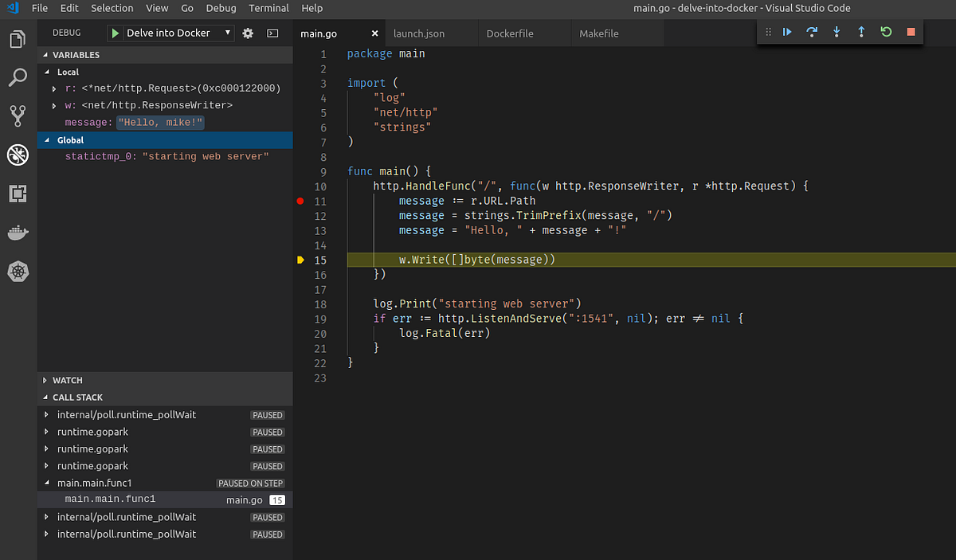
Task: Select main.main.func1 in the call stack
Action: tap(110, 499)
